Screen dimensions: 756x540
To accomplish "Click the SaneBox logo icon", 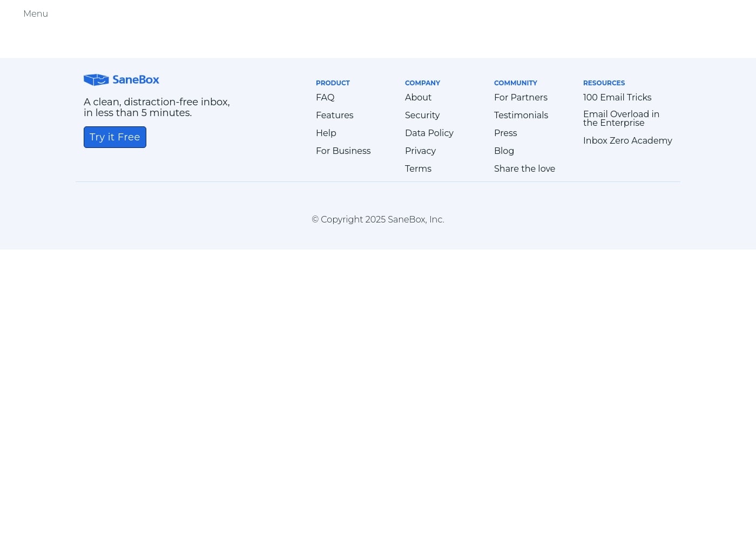I will tap(97, 80).
